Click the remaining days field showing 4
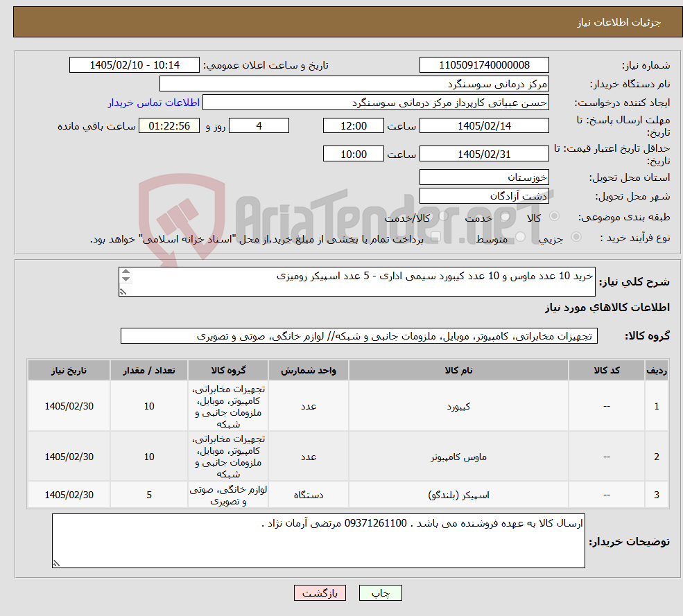Image resolution: width=683 pixels, height=616 pixels. [259, 126]
